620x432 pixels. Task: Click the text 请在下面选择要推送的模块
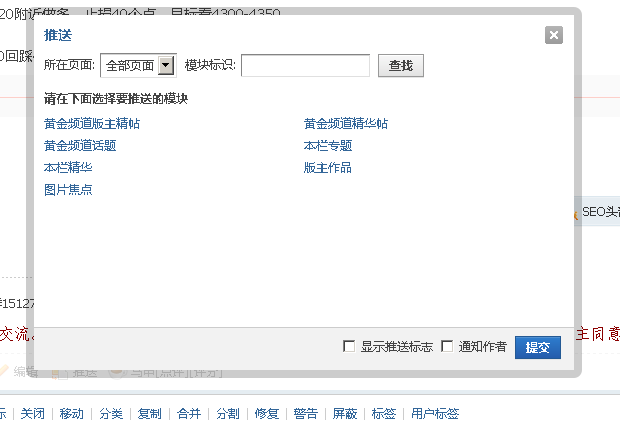[116, 99]
